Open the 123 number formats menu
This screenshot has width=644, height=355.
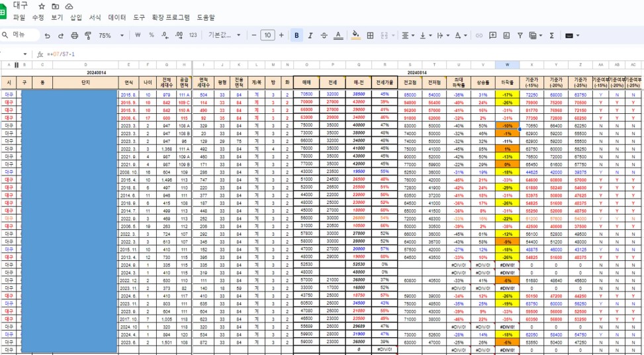coord(193,35)
